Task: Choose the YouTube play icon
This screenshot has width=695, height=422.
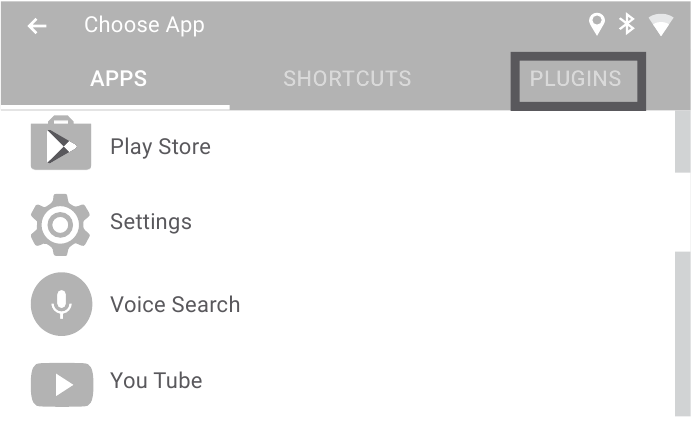Action: click(60, 381)
